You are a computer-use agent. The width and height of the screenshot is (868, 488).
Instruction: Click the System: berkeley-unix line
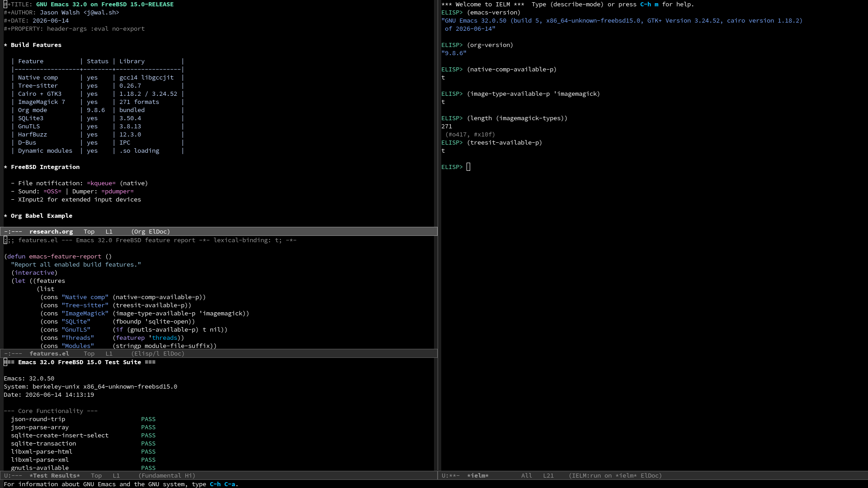click(x=90, y=386)
